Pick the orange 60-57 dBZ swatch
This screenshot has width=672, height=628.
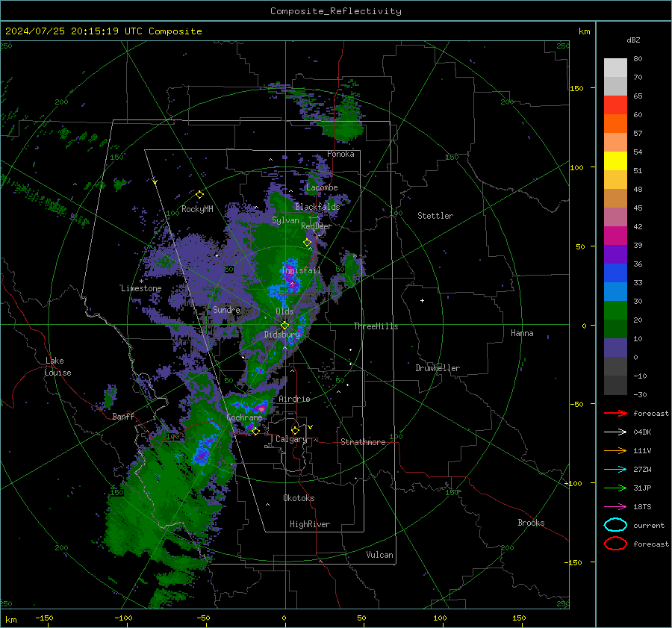point(615,124)
